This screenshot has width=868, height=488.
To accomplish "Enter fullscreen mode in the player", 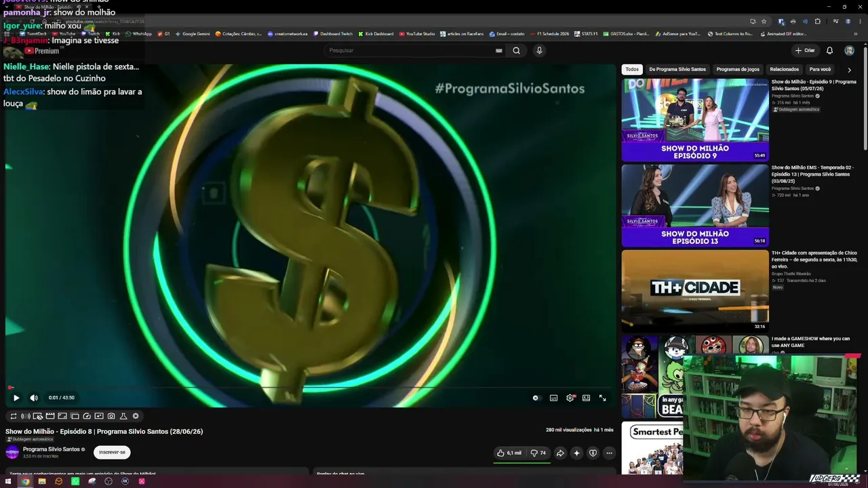I will point(602,398).
